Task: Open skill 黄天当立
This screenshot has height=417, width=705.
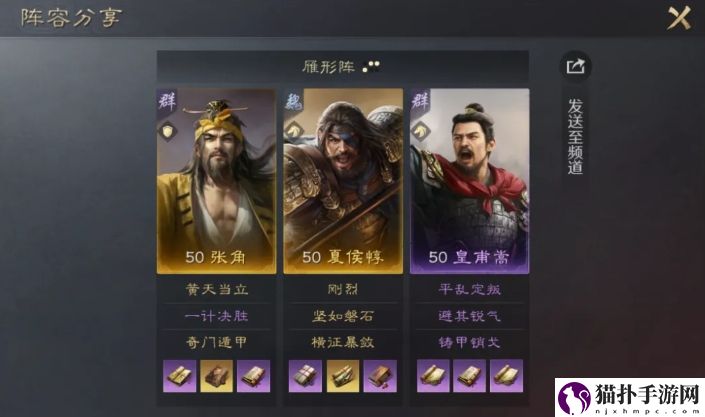Action: [217, 289]
